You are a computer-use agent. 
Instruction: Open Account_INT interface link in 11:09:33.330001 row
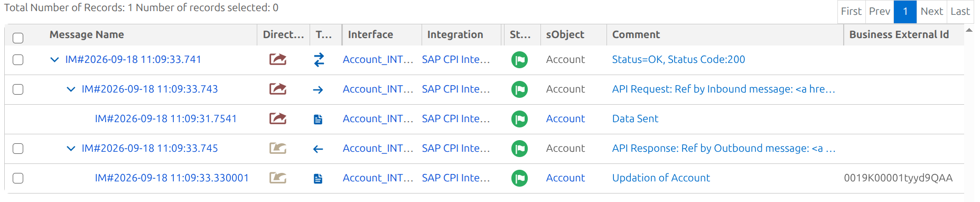pyautogui.click(x=378, y=178)
